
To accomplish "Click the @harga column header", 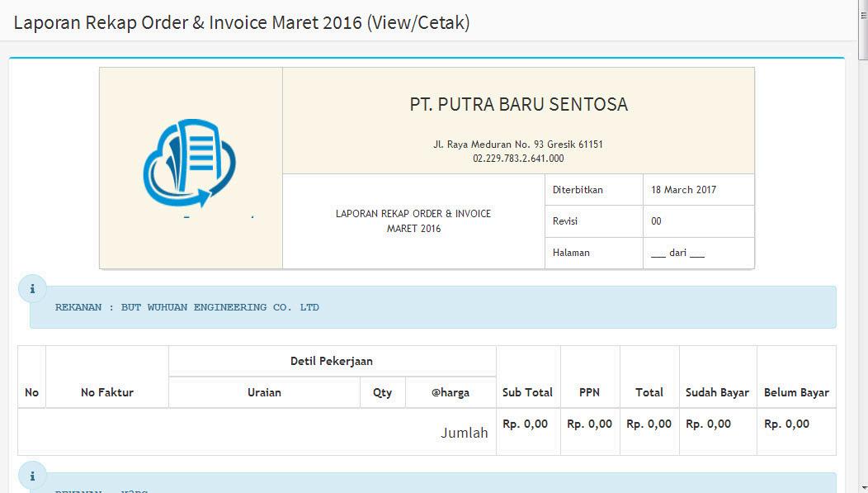I will point(451,392).
